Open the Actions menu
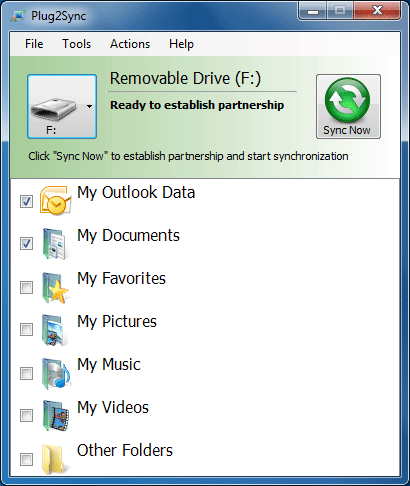410x486 pixels. coord(130,44)
